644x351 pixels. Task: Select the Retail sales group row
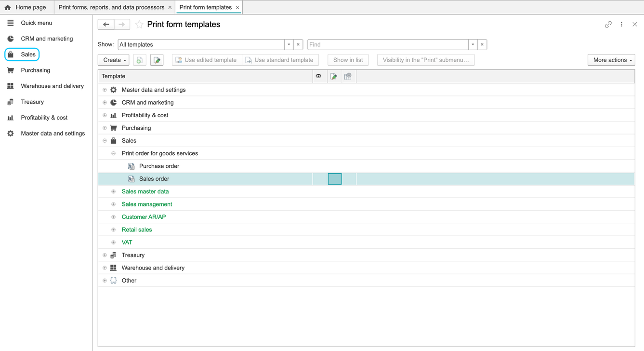click(366, 229)
